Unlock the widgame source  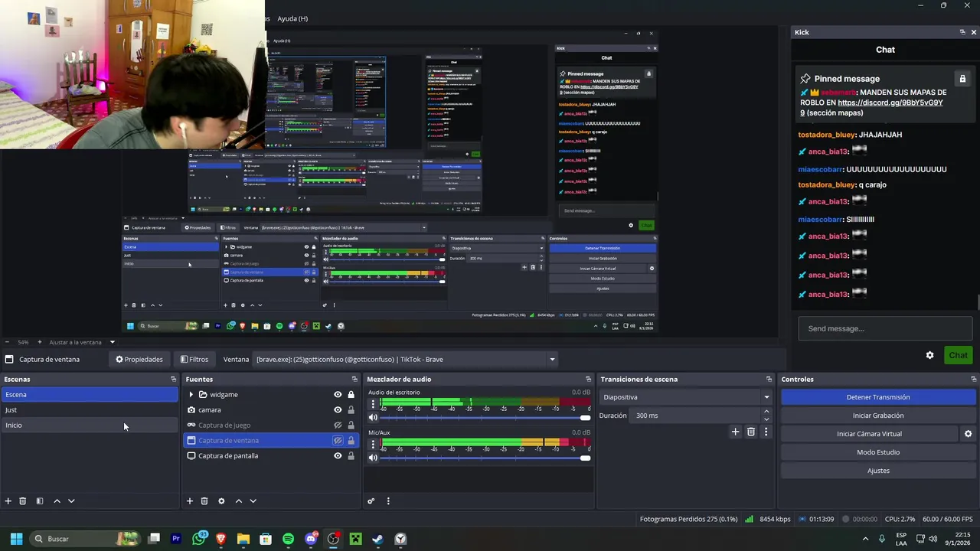tap(351, 394)
